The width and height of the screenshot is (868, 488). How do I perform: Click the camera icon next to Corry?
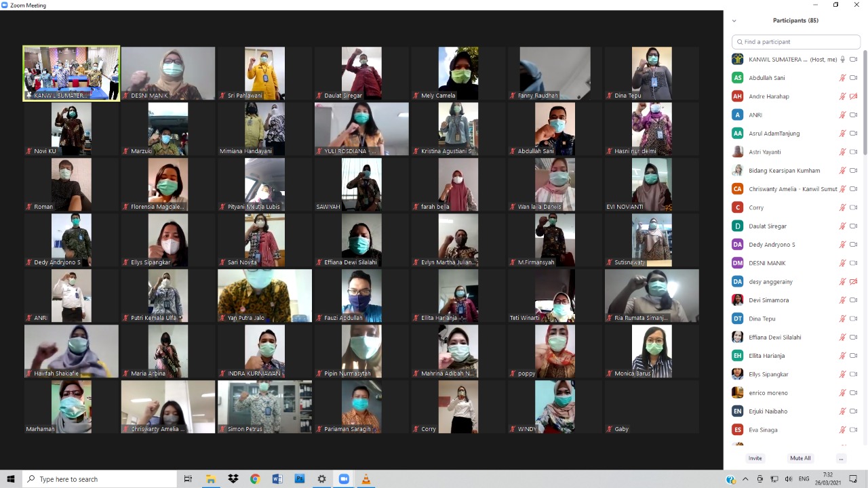tap(854, 207)
